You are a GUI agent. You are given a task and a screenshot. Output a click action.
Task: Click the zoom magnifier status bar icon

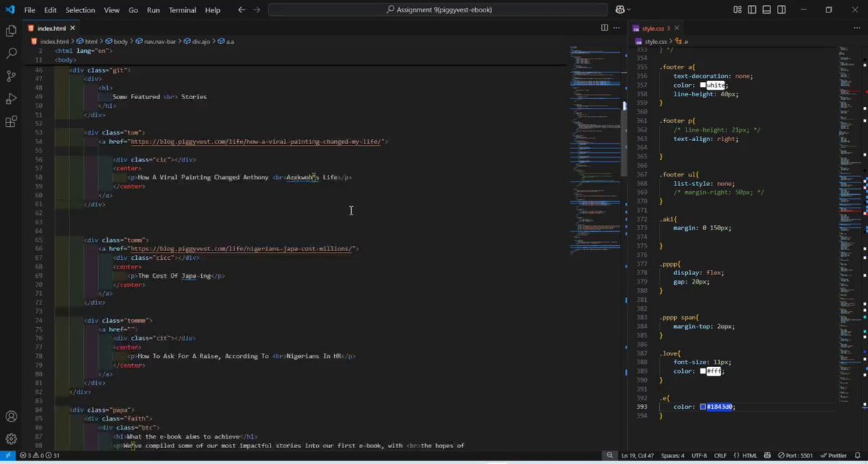611,455
